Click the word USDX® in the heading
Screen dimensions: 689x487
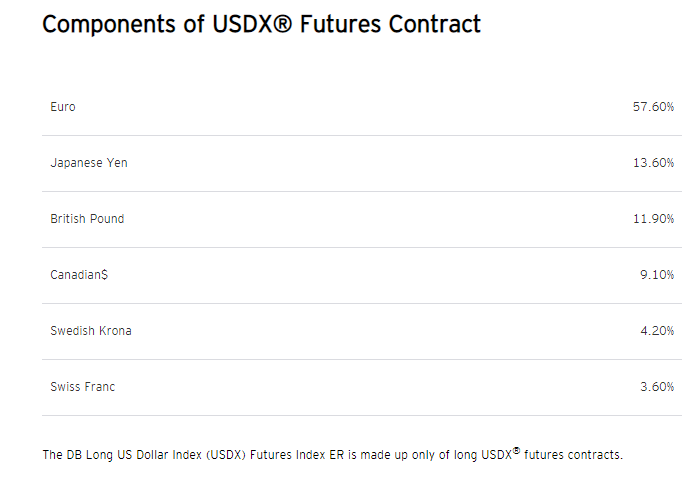(x=252, y=24)
